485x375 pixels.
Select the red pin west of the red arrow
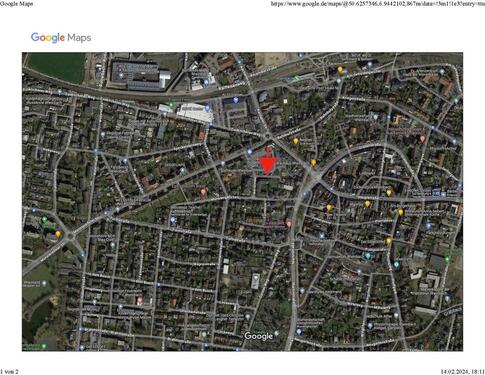point(203,192)
